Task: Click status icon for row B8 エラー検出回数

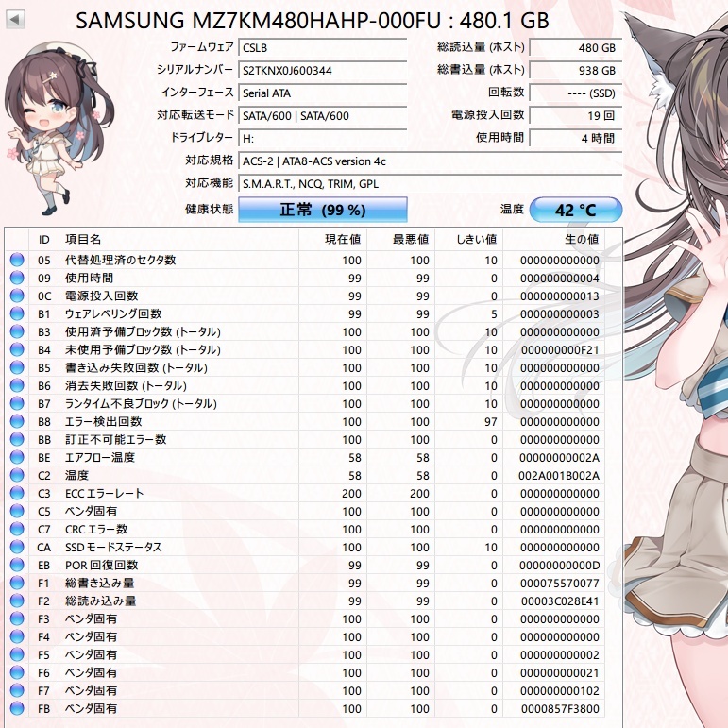Action: (x=17, y=421)
